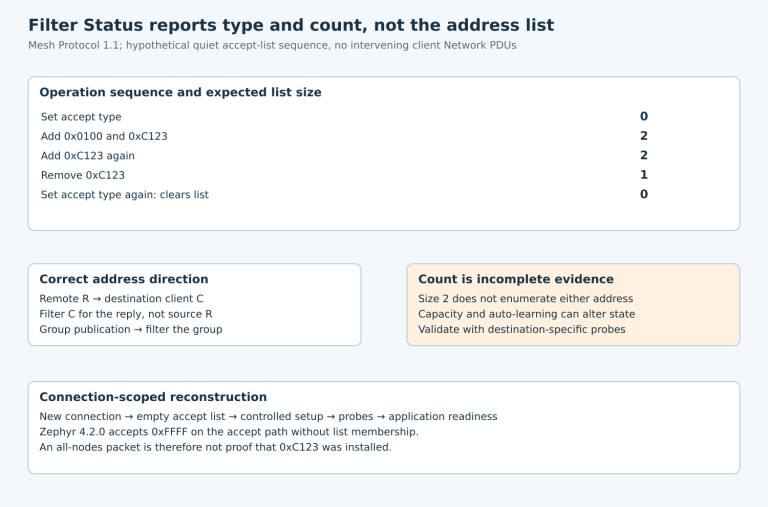Select the 'Set accept type' row text

click(81, 117)
